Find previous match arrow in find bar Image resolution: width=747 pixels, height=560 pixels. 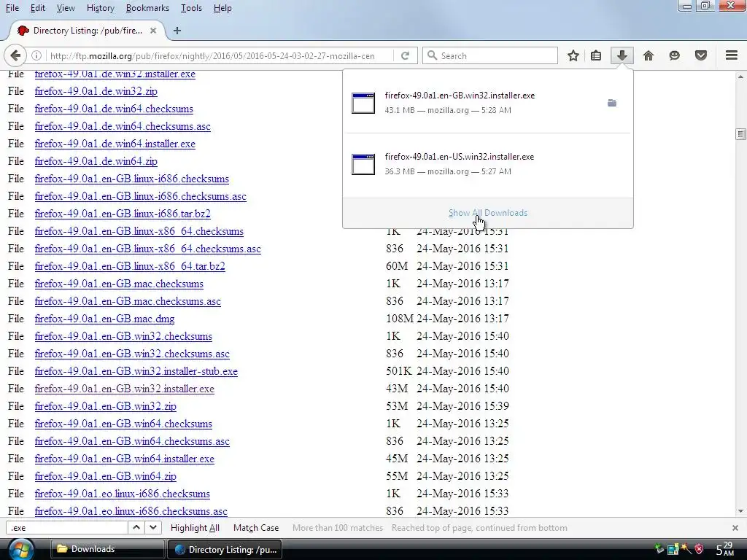136,528
